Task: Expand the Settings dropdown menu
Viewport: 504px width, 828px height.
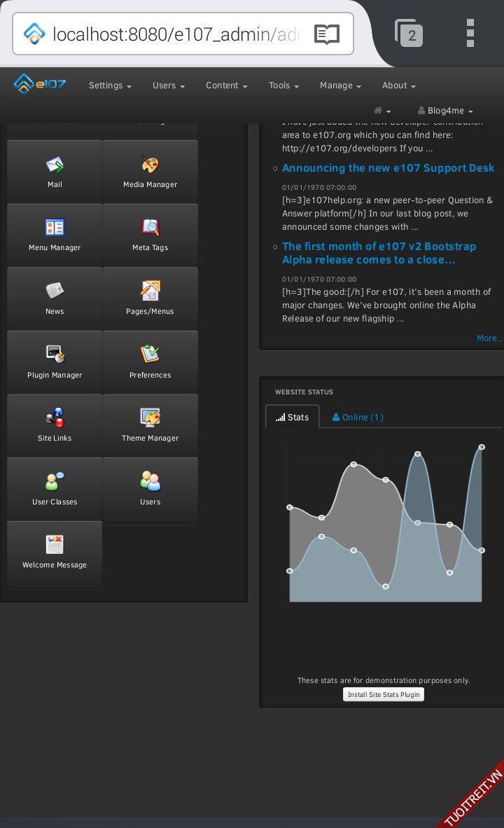Action: [x=110, y=85]
